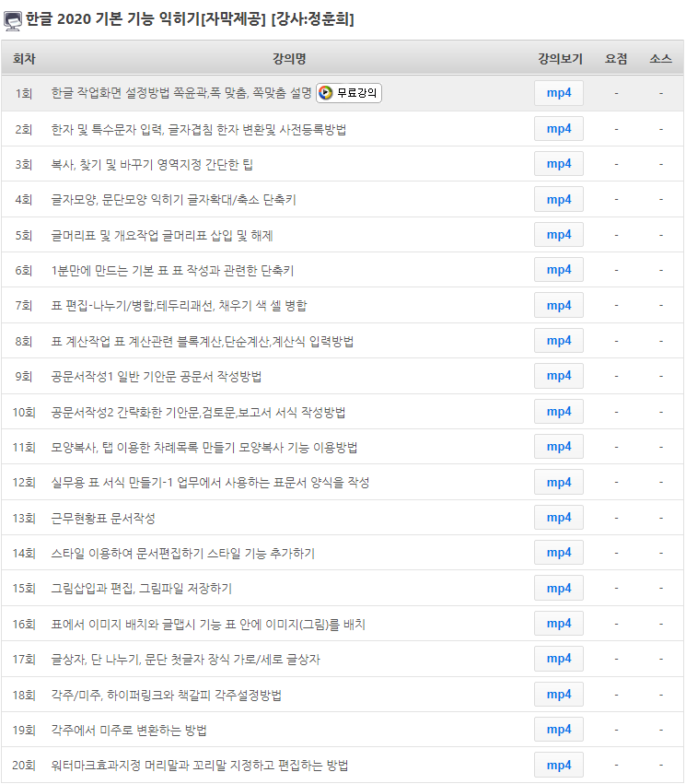
Task: Select lecture title '복사, 찾기 및 바꾸기 영역지정 간단한 팁'
Action: (x=152, y=165)
